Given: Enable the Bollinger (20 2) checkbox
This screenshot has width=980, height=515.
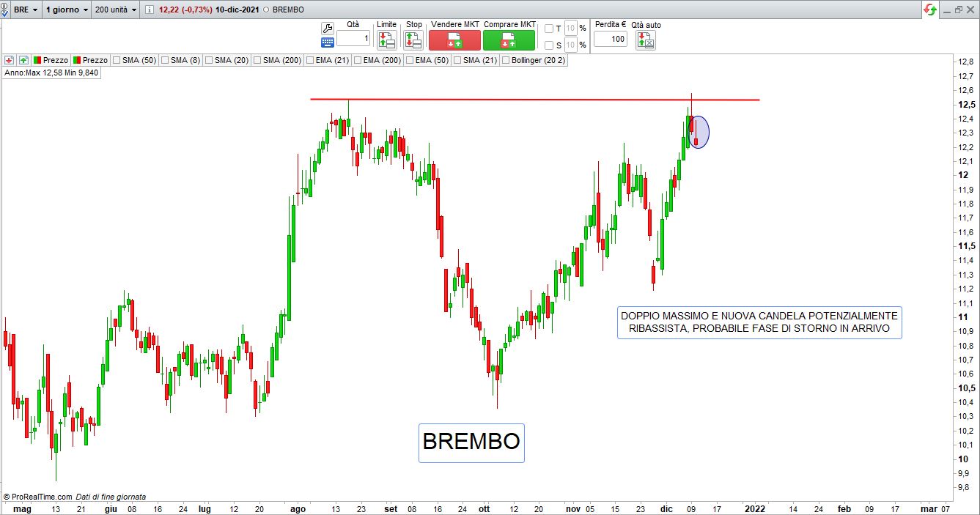Looking at the screenshot, I should point(506,60).
